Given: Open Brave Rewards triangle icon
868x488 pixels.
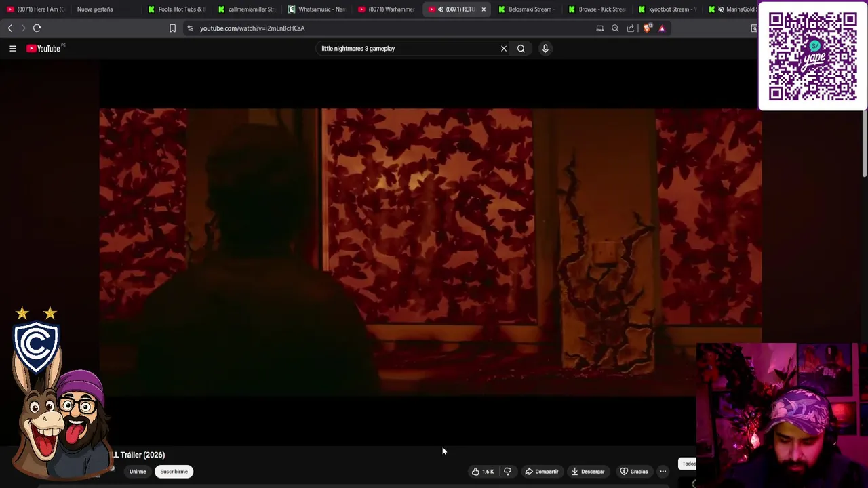Looking at the screenshot, I should [662, 28].
